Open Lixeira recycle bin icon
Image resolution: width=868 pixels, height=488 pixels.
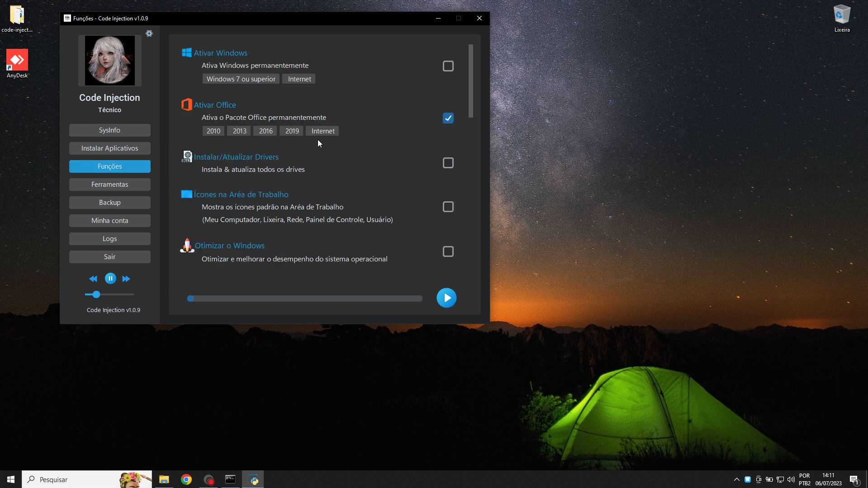(842, 19)
